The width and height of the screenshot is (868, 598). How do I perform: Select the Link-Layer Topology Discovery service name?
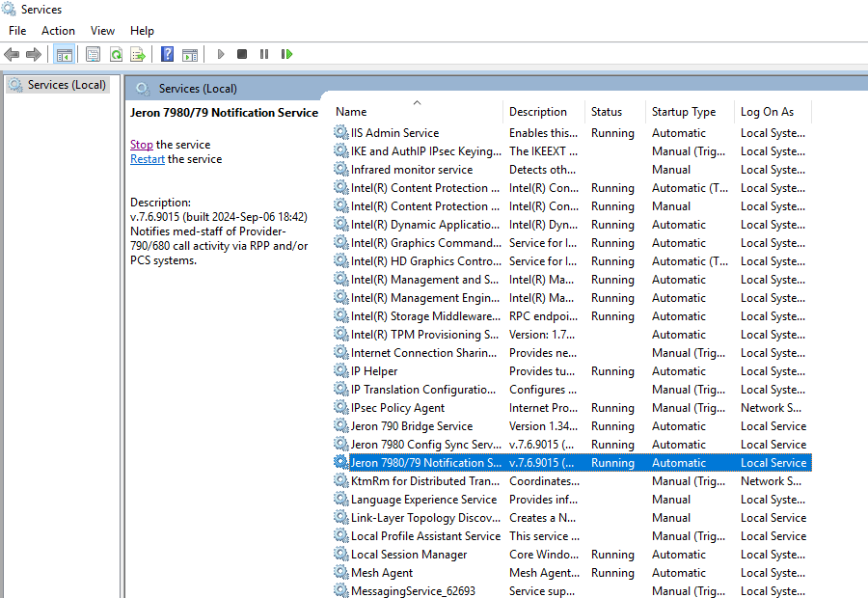425,518
